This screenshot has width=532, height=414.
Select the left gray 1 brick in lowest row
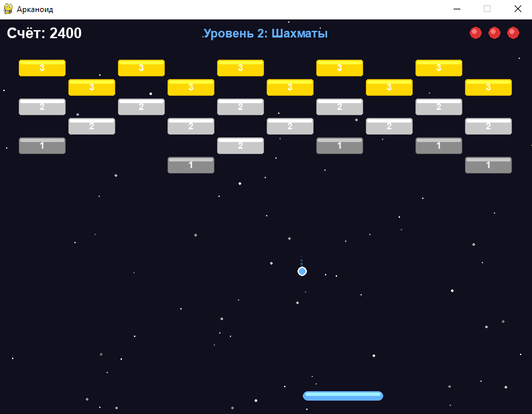(191, 165)
